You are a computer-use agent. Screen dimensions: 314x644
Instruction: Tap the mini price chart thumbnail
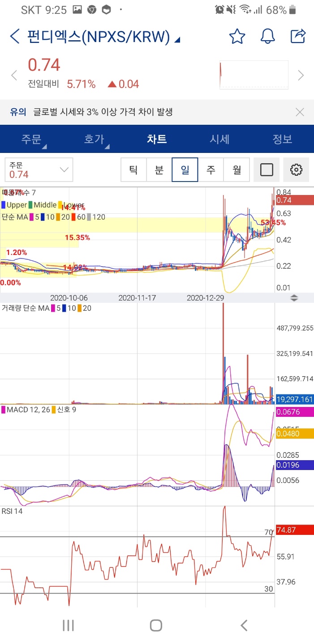[254, 75]
